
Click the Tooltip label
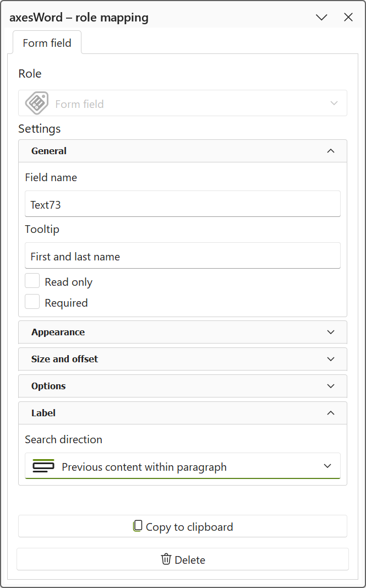pyautogui.click(x=42, y=229)
